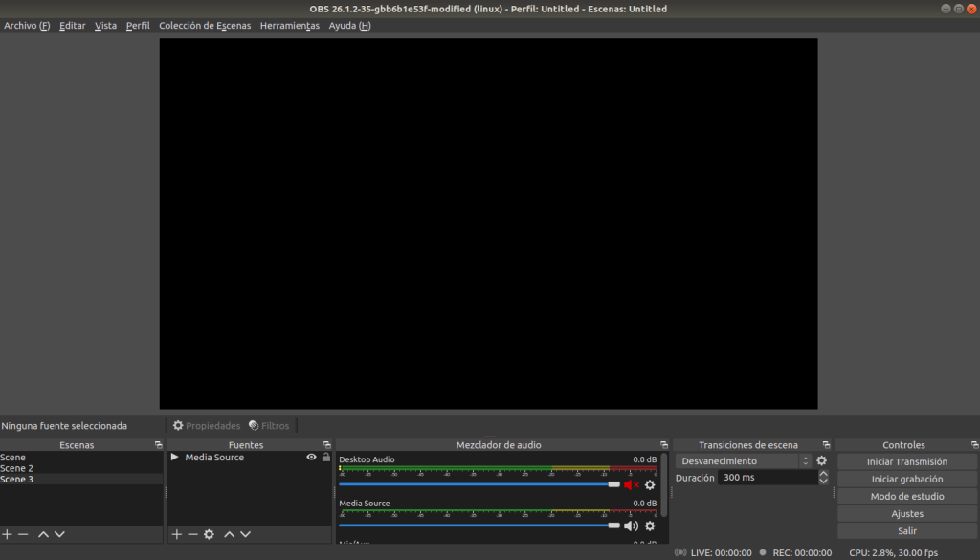Viewport: 980px width, 560px height.
Task: Undock the Mezclador de audio panel
Action: pyautogui.click(x=664, y=445)
